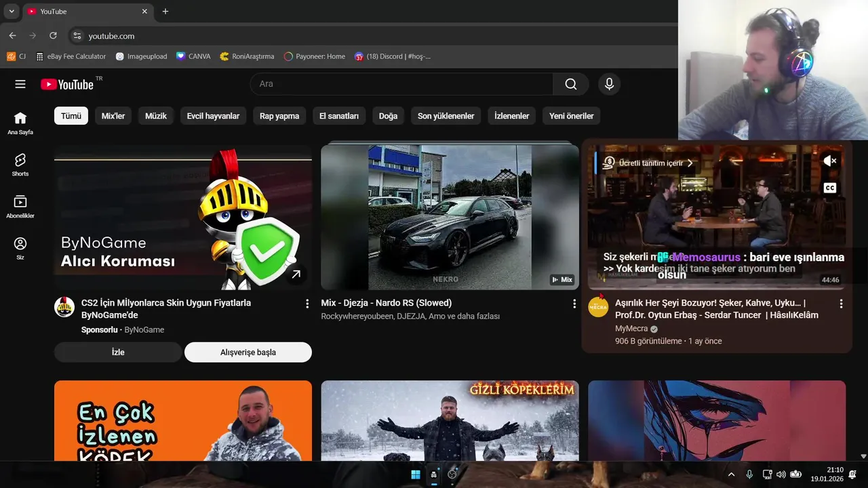The width and height of the screenshot is (868, 488).
Task: Click the MyMecra channel avatar
Action: tap(598, 307)
